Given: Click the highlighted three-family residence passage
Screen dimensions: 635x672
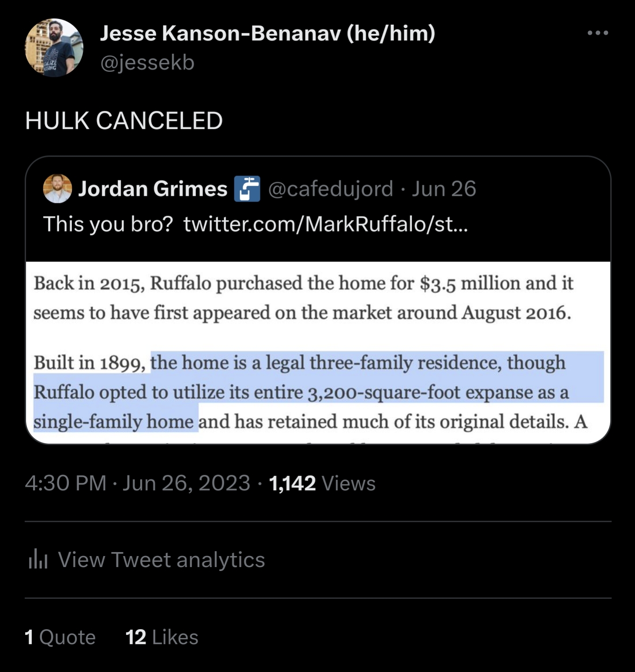Looking at the screenshot, I should 318,392.
